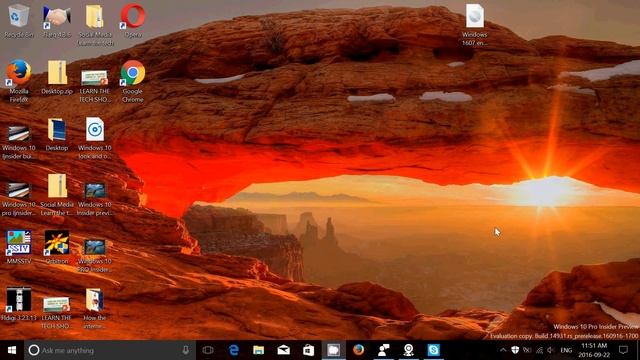Open the Windows Start menu
This screenshot has height=360, width=640.
(x=12, y=350)
